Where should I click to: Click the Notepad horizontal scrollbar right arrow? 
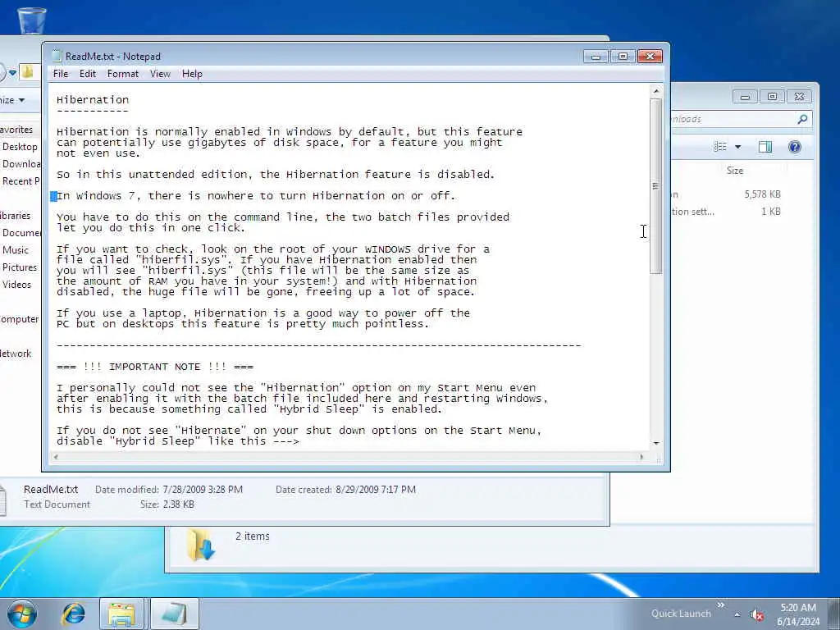tap(641, 457)
